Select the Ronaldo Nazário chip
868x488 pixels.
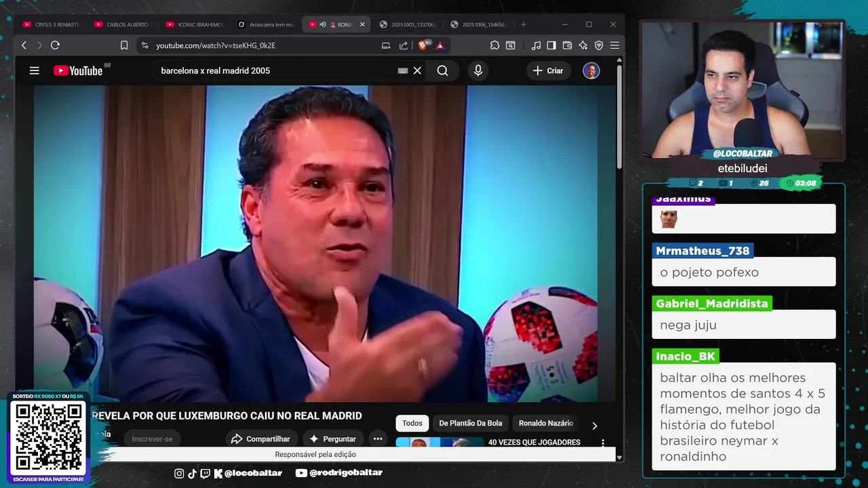[x=546, y=423]
